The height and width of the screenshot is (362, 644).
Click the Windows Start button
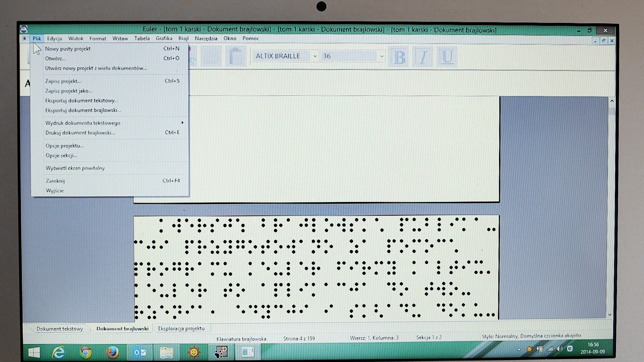[34, 352]
